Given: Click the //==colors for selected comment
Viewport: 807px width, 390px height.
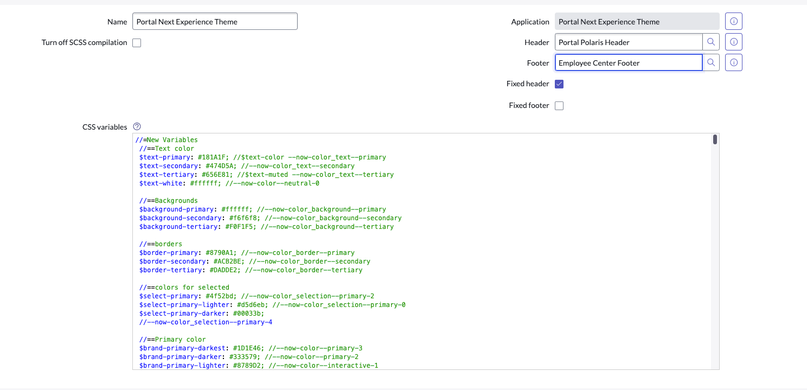Looking at the screenshot, I should click(x=184, y=287).
